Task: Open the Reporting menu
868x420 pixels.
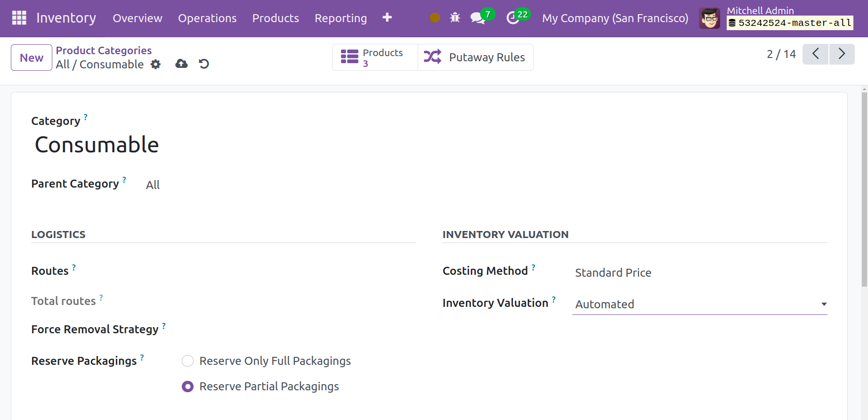Action: pos(341,18)
